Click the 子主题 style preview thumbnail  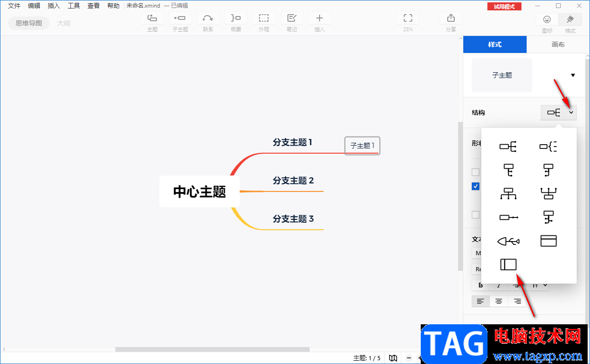click(x=502, y=75)
